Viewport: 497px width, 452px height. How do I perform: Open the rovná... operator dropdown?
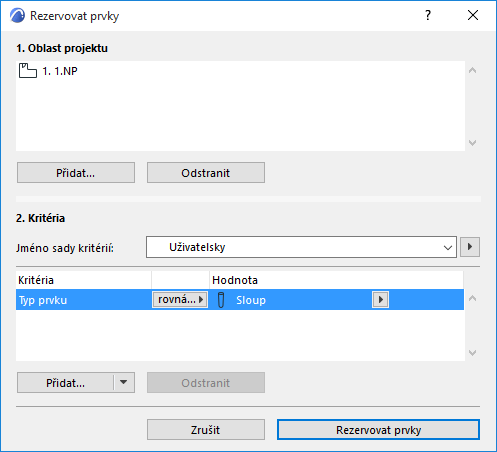180,299
